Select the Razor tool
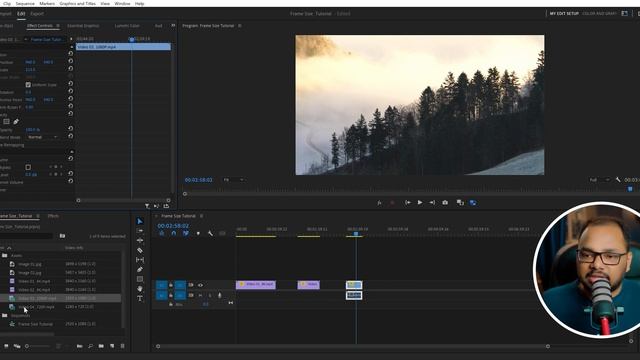Image resolution: width=640 pixels, height=360 pixels. tap(140, 250)
